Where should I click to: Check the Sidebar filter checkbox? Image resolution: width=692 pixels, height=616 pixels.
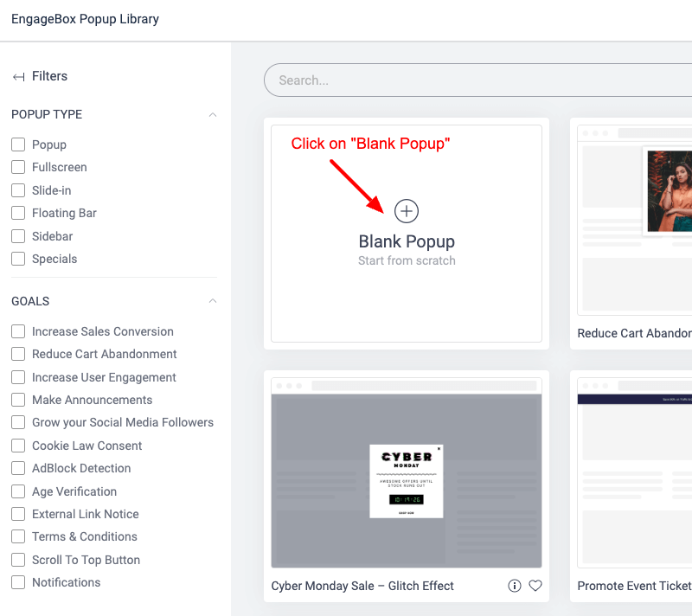pyautogui.click(x=18, y=236)
